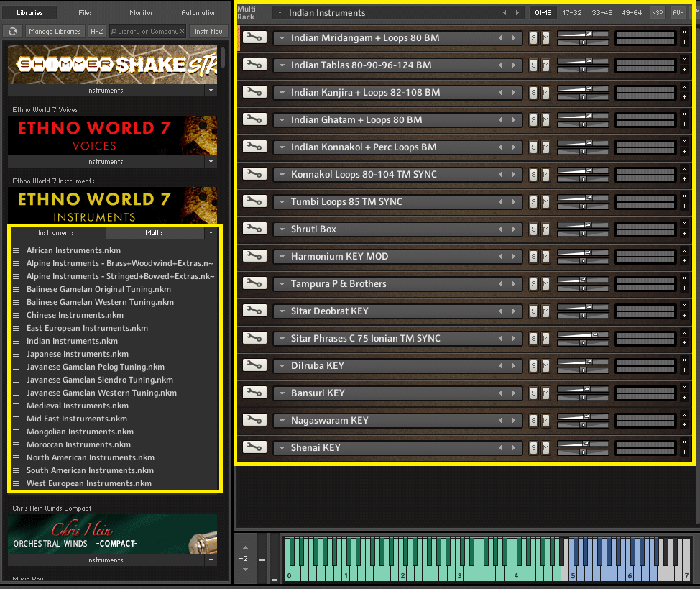Load next multi with right arrow in header
The image size is (700, 589).
tap(517, 12)
